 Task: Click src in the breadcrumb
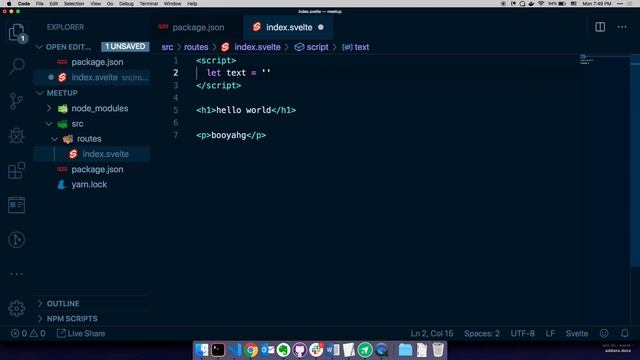[x=167, y=47]
